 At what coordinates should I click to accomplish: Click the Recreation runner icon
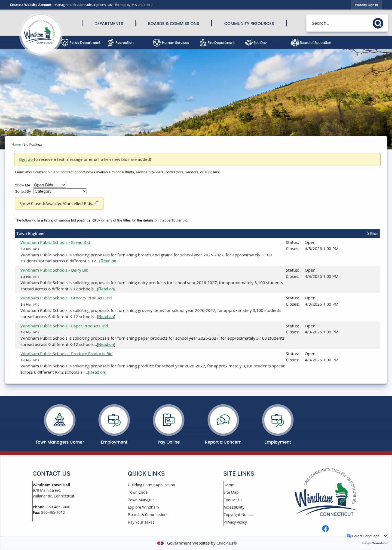click(111, 43)
